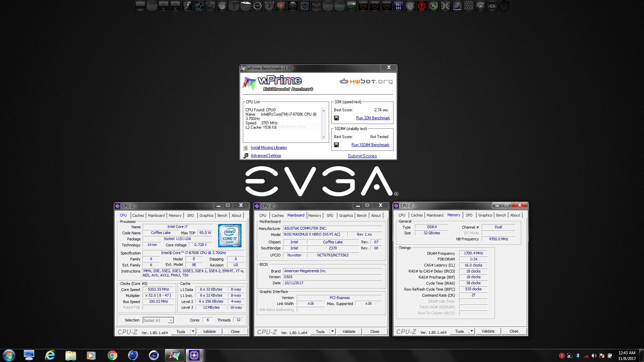Open the Socket #1 selection dropdown
The image size is (644, 362).
[171, 320]
